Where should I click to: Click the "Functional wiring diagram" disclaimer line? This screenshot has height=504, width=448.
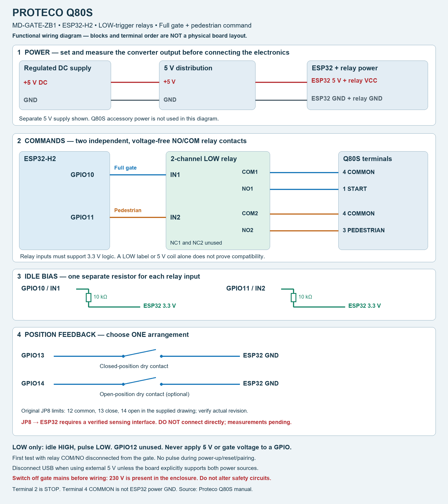(130, 36)
